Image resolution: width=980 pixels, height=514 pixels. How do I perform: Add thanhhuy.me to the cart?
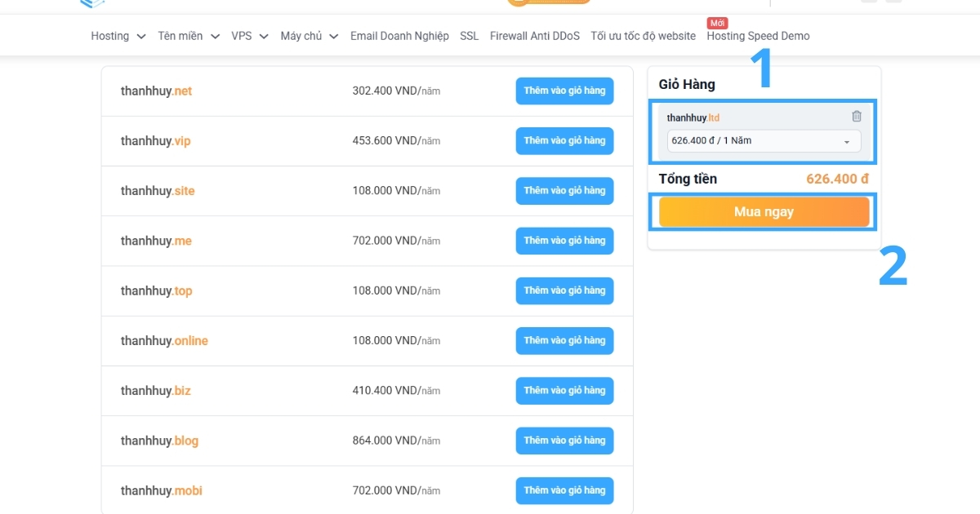tap(564, 241)
